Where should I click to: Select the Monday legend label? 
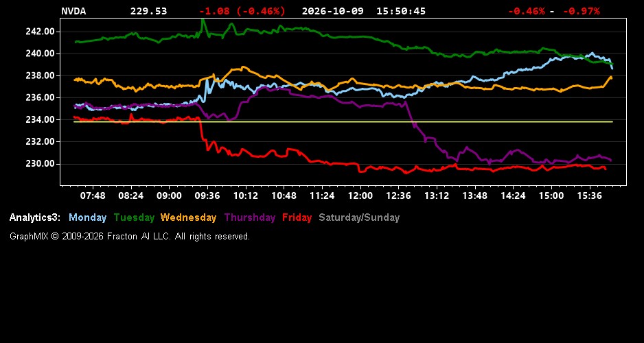tap(87, 218)
